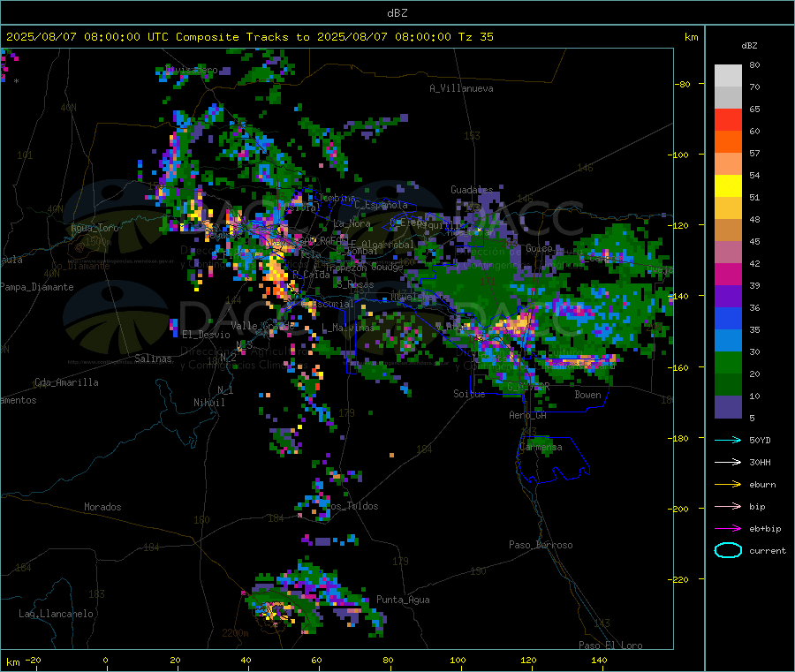This screenshot has height=672, width=795.
Task: Pick the mauve 42–45 dBZ swatch
Action: 728,253
